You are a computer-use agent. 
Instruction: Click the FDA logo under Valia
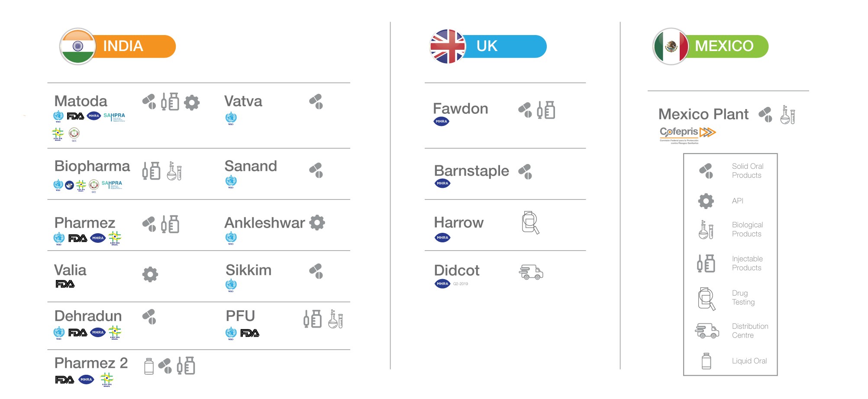[65, 284]
